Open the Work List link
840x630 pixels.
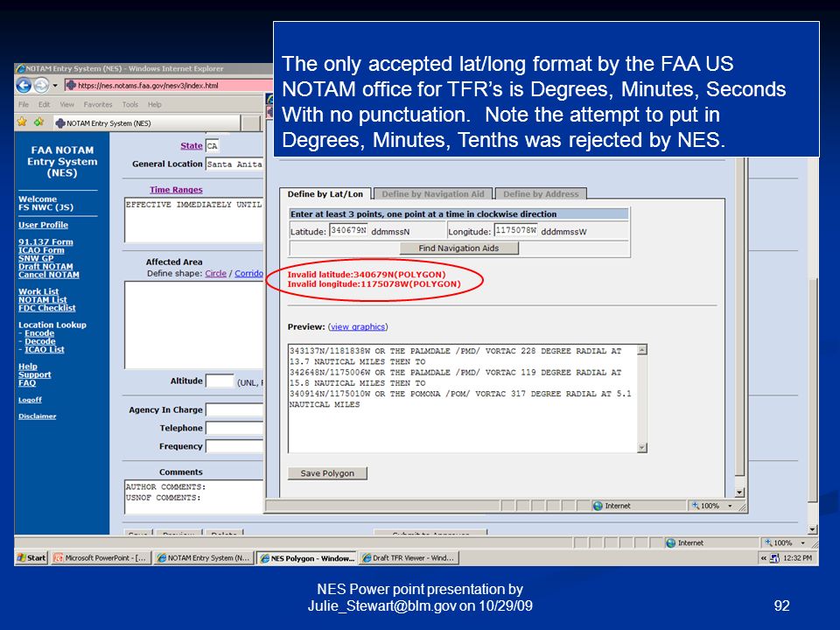click(38, 291)
